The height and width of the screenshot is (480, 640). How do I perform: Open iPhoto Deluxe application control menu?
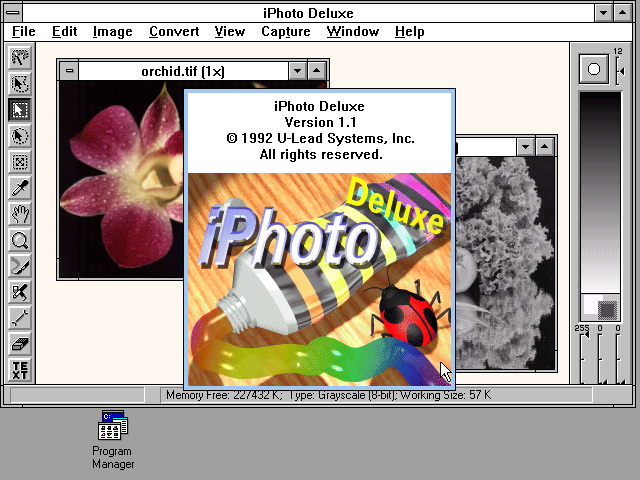(x=13, y=13)
